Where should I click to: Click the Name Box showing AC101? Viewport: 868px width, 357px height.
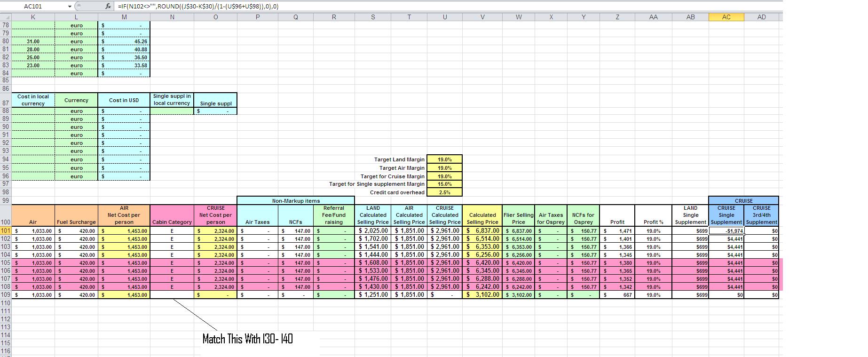coord(33,7)
